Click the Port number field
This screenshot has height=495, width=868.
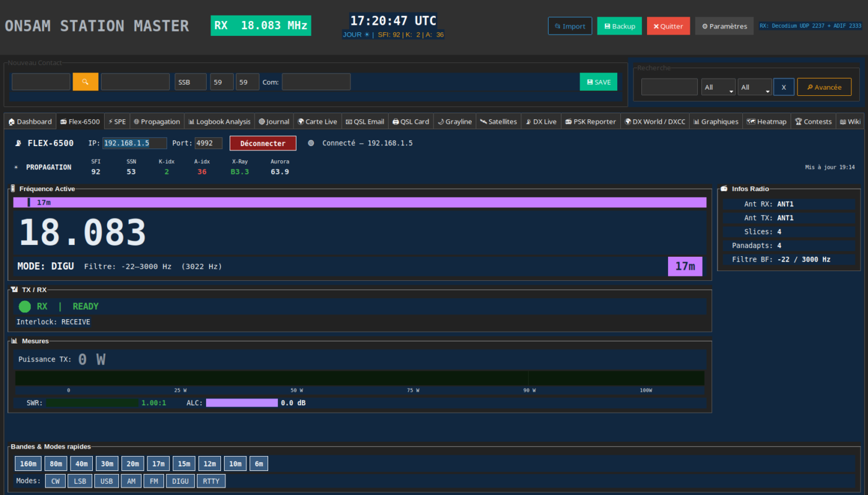pyautogui.click(x=209, y=143)
